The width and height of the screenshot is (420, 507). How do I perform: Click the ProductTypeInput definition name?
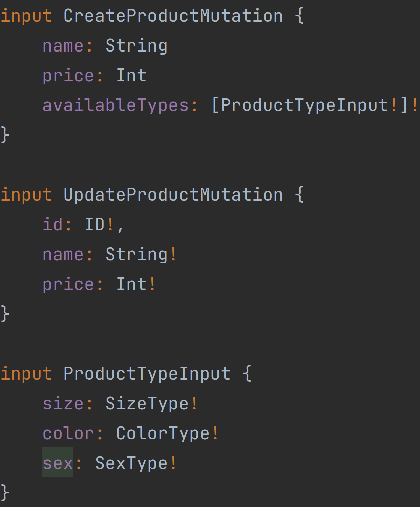point(147,374)
